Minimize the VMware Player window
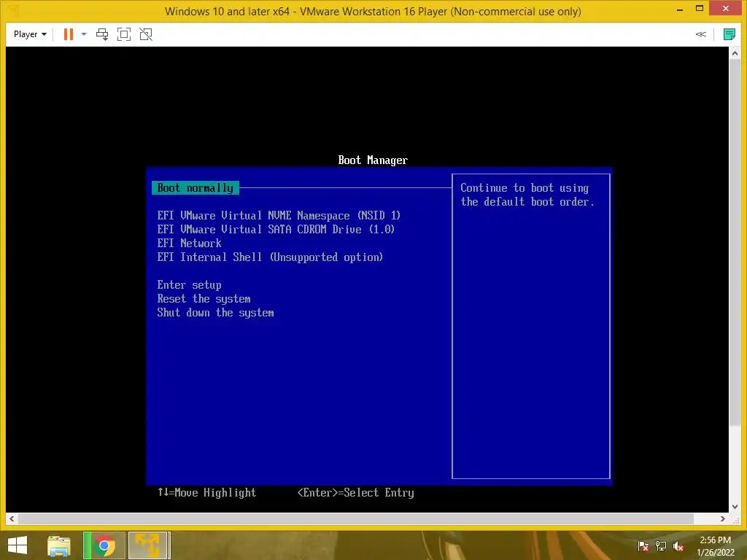This screenshot has width=747, height=560. click(680, 9)
